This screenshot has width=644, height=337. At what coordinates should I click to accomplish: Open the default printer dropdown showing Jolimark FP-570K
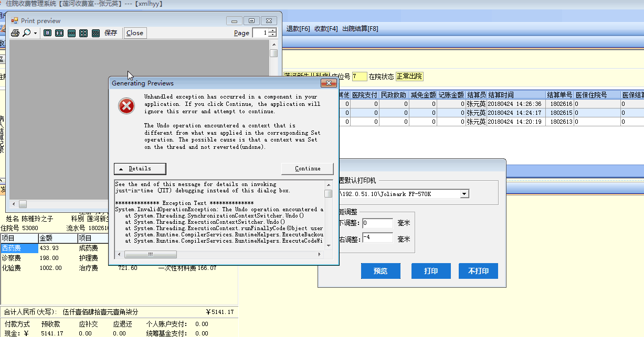pyautogui.click(x=464, y=194)
